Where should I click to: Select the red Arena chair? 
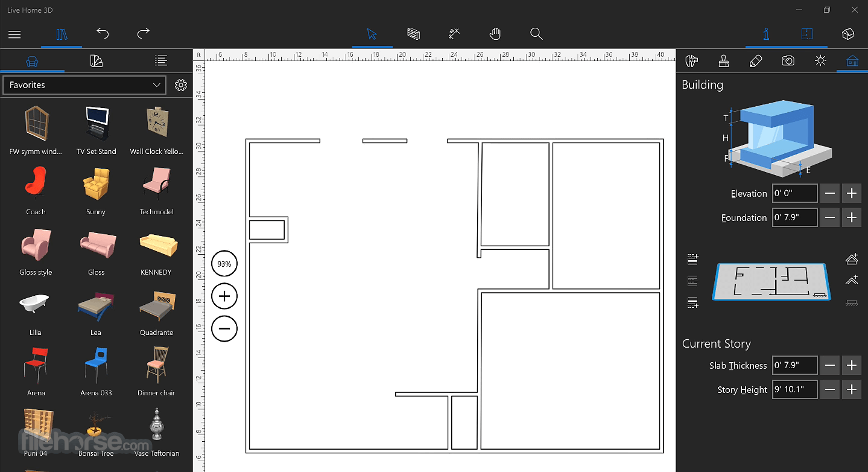[x=36, y=372]
